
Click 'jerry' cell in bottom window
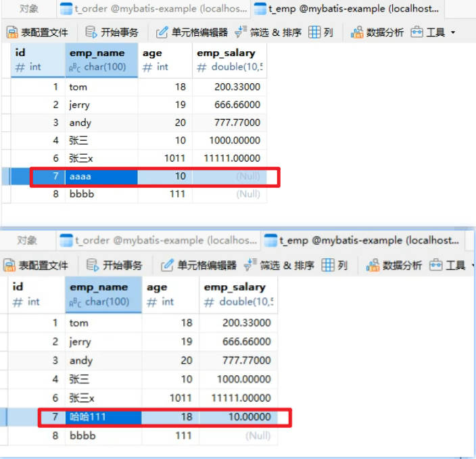coord(103,342)
